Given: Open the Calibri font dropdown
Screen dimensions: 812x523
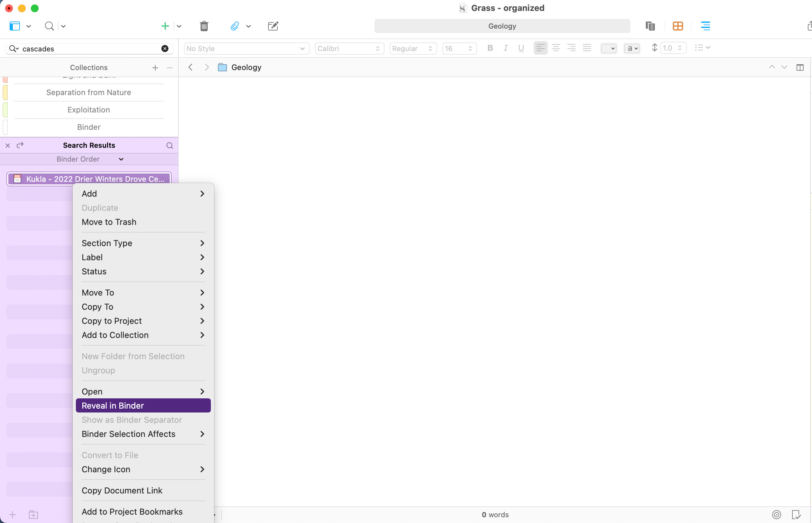Looking at the screenshot, I should (x=349, y=49).
